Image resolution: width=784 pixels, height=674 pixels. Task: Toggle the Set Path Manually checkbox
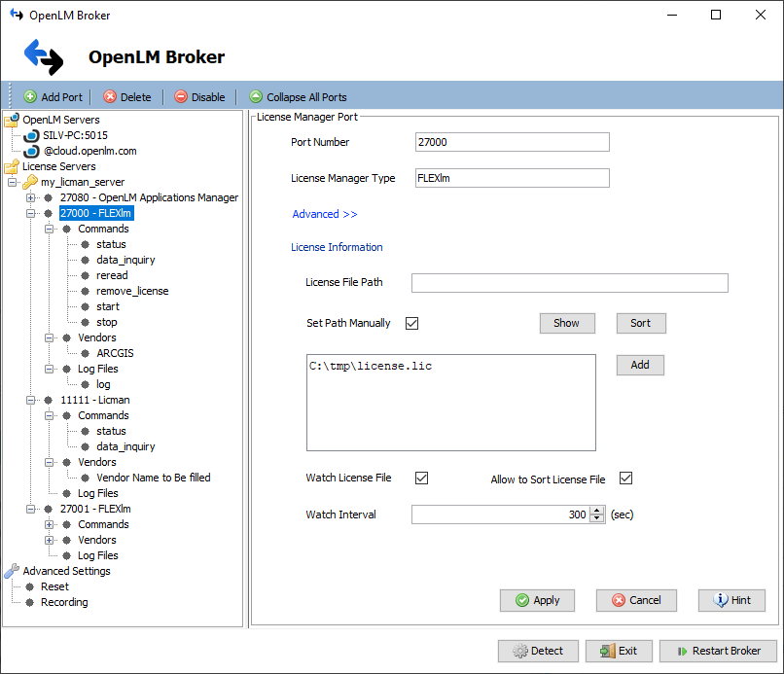coord(411,323)
